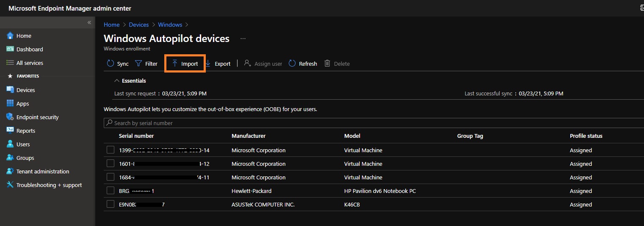Click the Devices icon in sidebar

(x=10, y=90)
